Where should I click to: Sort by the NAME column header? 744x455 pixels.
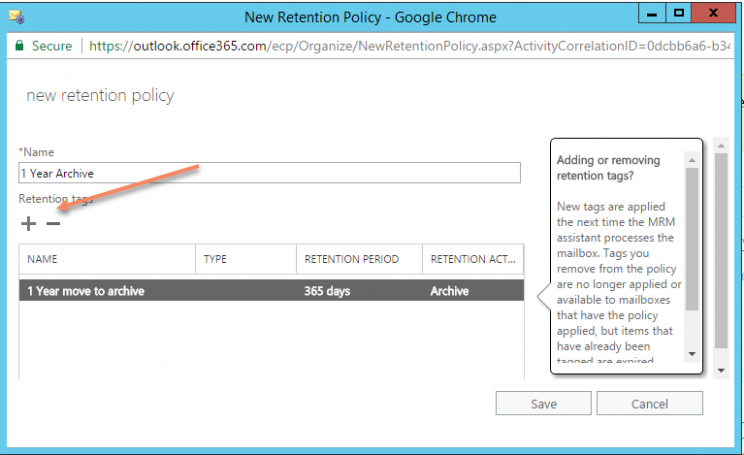point(107,259)
